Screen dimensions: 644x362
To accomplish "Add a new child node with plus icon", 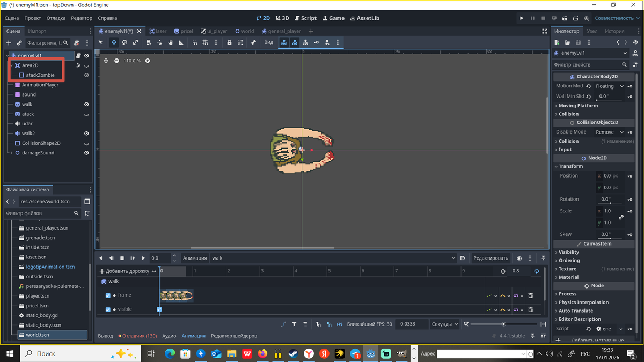I will (x=9, y=43).
